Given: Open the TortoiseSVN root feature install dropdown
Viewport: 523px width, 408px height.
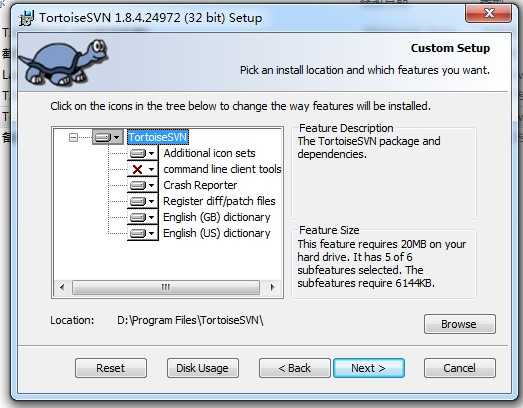Looking at the screenshot, I should point(107,137).
